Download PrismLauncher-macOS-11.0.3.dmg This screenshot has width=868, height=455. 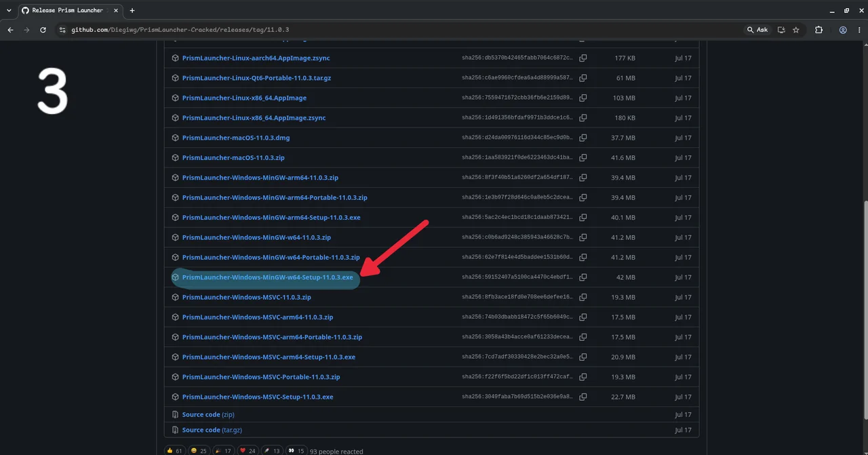coord(236,138)
